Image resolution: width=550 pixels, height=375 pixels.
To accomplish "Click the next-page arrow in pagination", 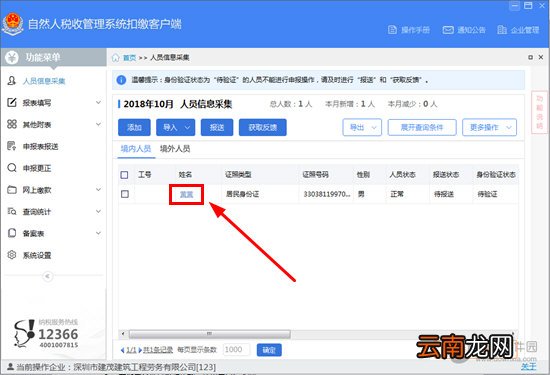I will [140, 350].
